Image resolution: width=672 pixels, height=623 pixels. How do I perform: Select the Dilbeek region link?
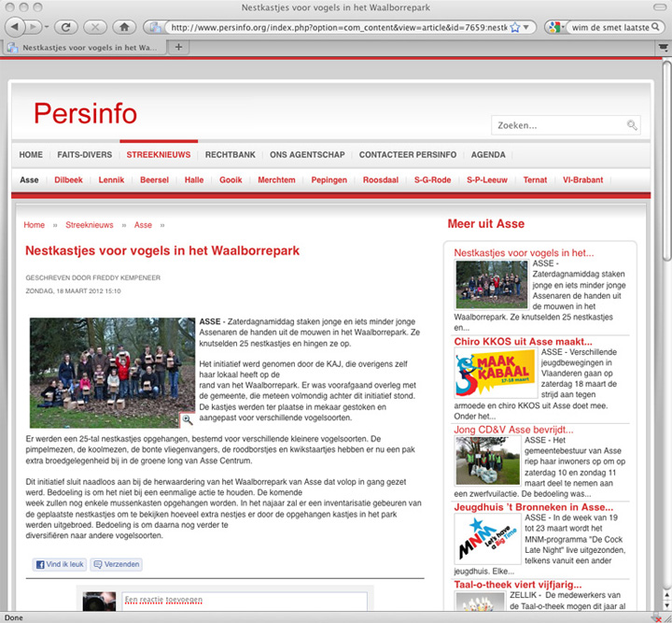click(x=68, y=180)
